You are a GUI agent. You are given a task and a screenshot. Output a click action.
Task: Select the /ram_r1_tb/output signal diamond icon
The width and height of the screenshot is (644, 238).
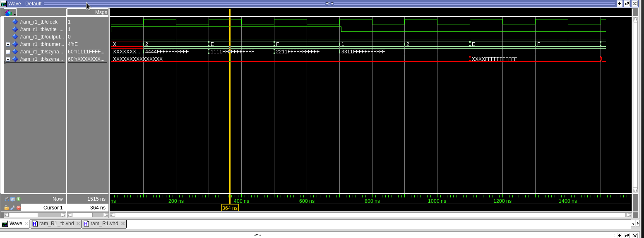pos(15,37)
